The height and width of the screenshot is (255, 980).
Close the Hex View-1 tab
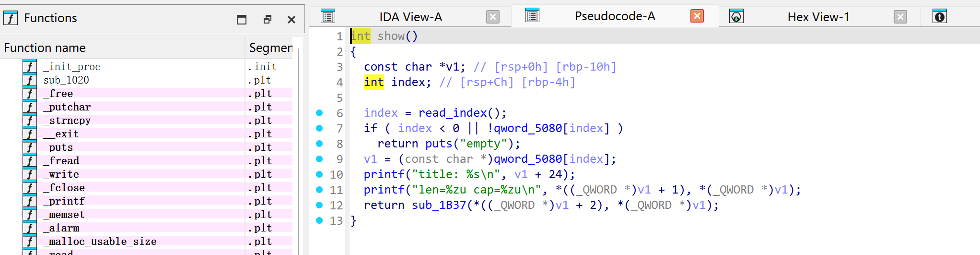900,17
